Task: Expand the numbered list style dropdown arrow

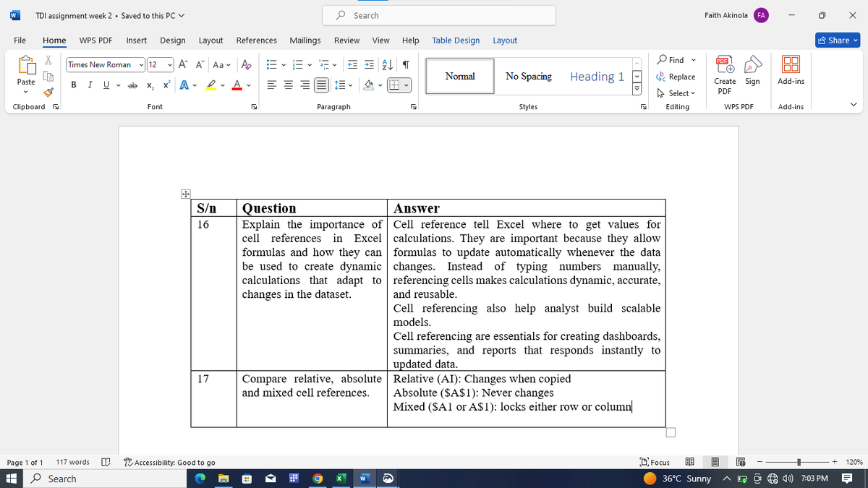Action: (x=308, y=64)
